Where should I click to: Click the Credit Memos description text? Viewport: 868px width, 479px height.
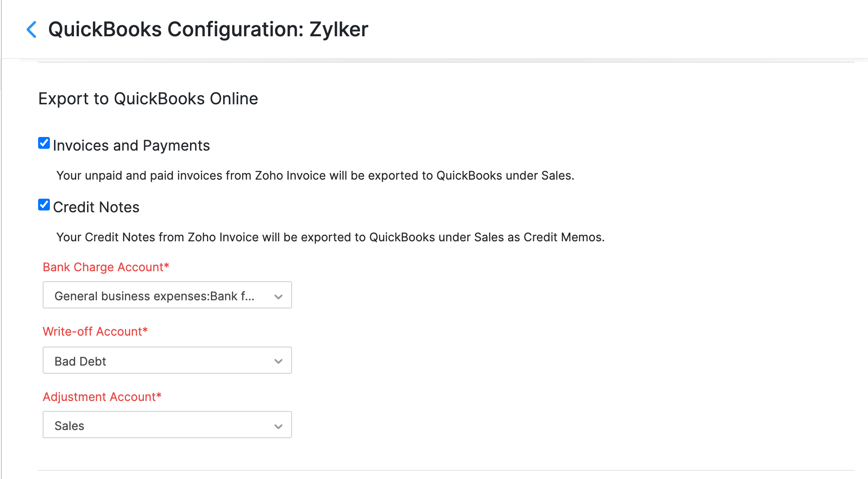coord(330,237)
